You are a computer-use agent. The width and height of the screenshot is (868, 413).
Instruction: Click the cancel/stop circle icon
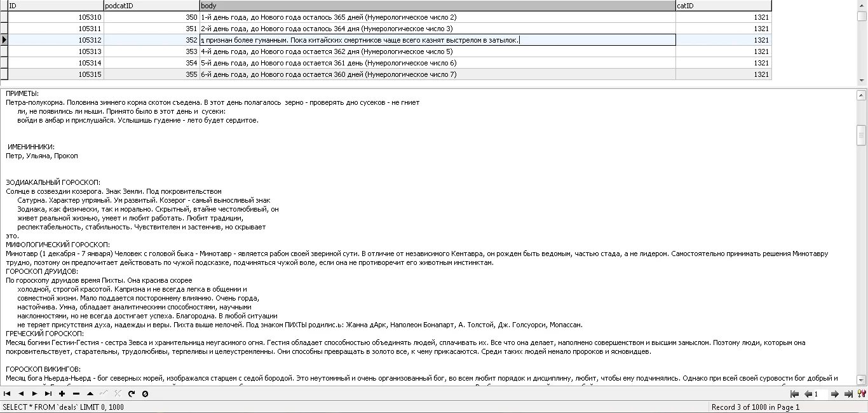[x=145, y=394]
